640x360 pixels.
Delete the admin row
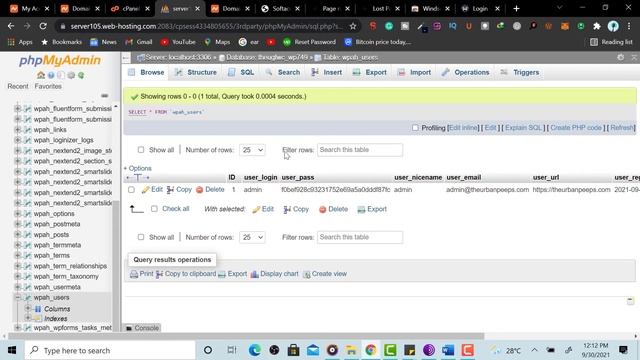coord(210,189)
